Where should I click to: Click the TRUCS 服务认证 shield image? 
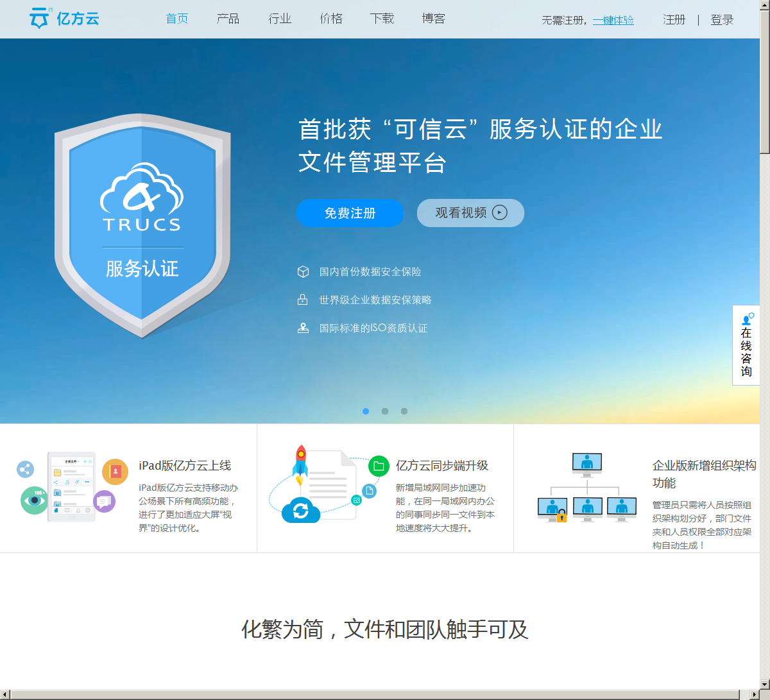click(x=142, y=226)
